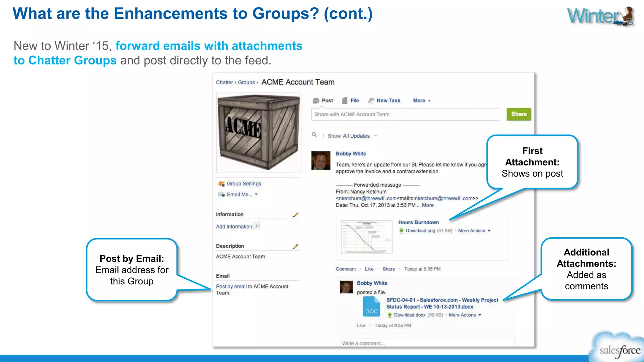Click Download docx link
Viewport: 644px width, 362px height.
[x=410, y=315]
